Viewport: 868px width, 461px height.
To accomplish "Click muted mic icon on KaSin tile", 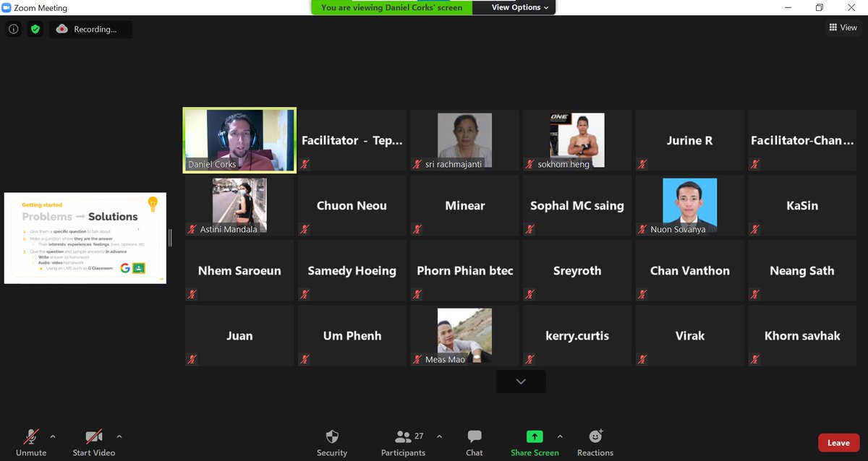I will [755, 229].
